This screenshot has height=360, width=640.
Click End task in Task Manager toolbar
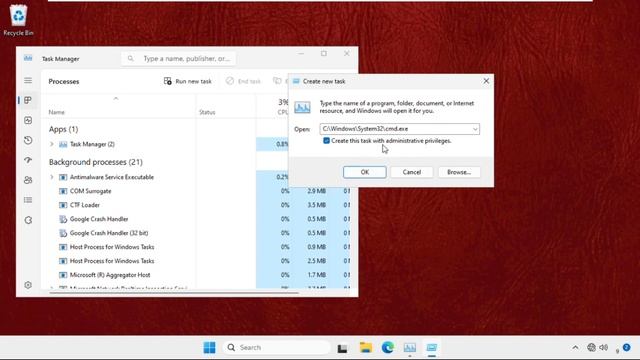tap(243, 81)
